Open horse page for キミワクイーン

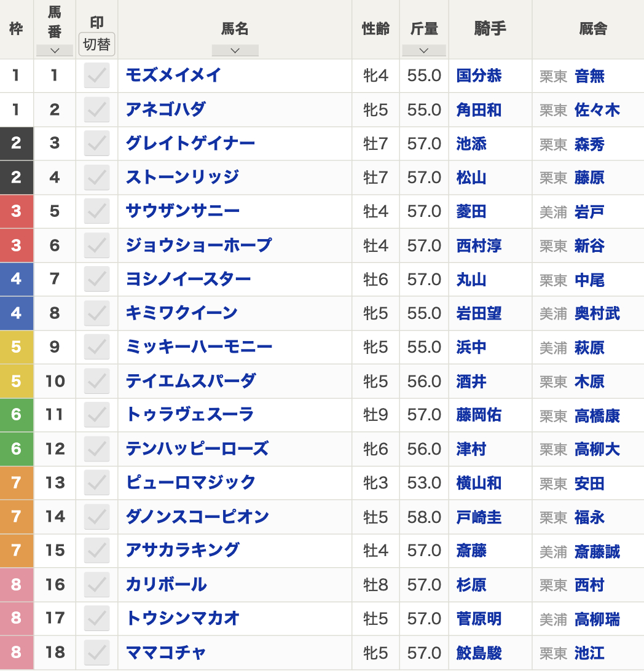click(x=181, y=313)
